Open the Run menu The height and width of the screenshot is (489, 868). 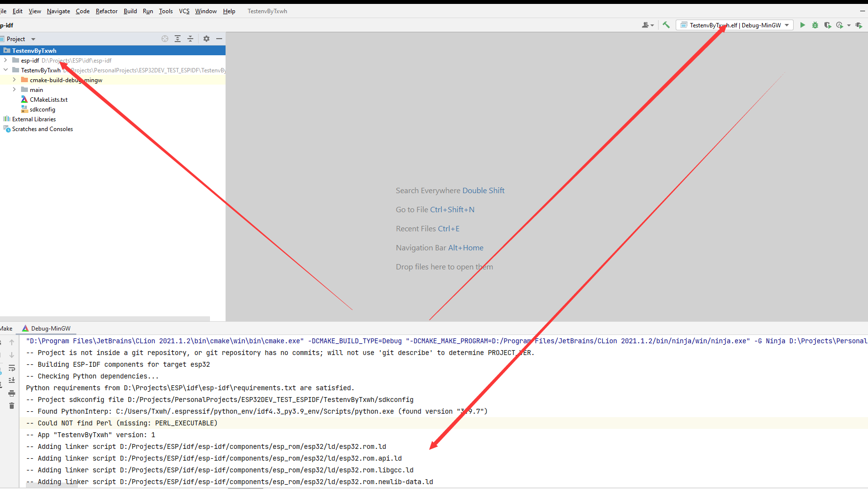click(148, 11)
